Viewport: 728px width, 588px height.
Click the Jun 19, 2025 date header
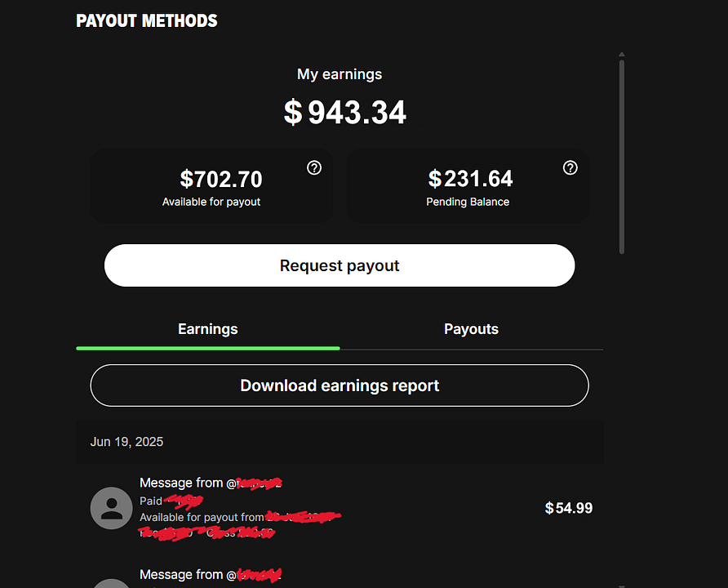(127, 442)
